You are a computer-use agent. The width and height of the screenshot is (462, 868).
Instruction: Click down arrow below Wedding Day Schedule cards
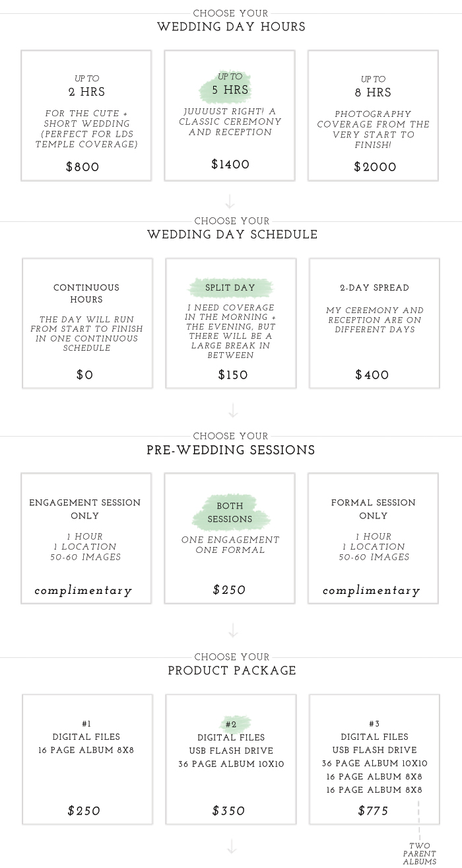pos(232,411)
